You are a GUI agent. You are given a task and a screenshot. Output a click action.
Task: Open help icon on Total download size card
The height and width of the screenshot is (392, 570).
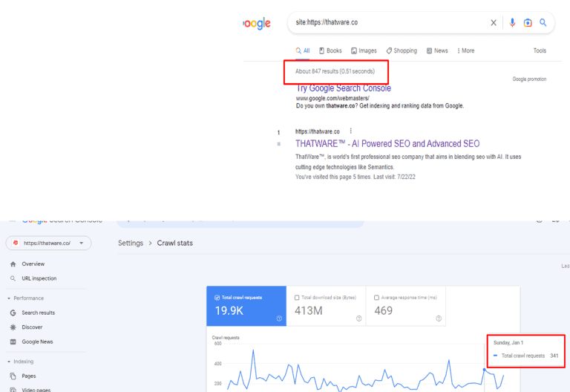coord(358,318)
